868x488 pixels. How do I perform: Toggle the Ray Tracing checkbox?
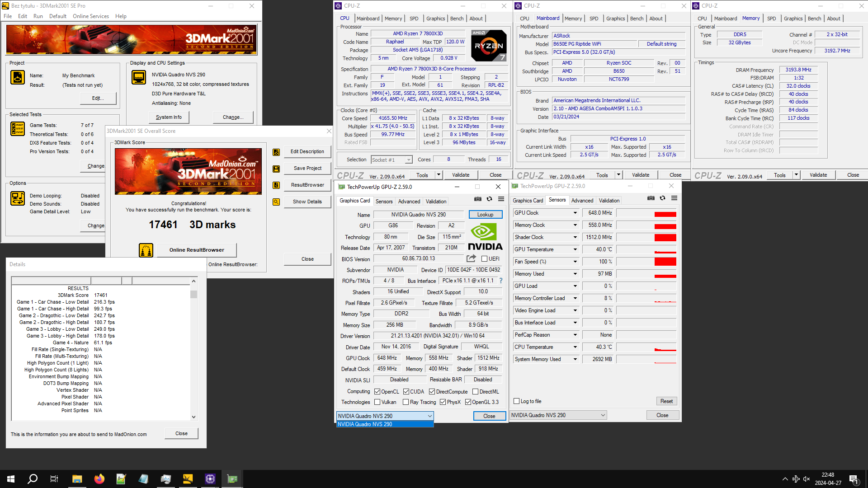click(x=406, y=402)
